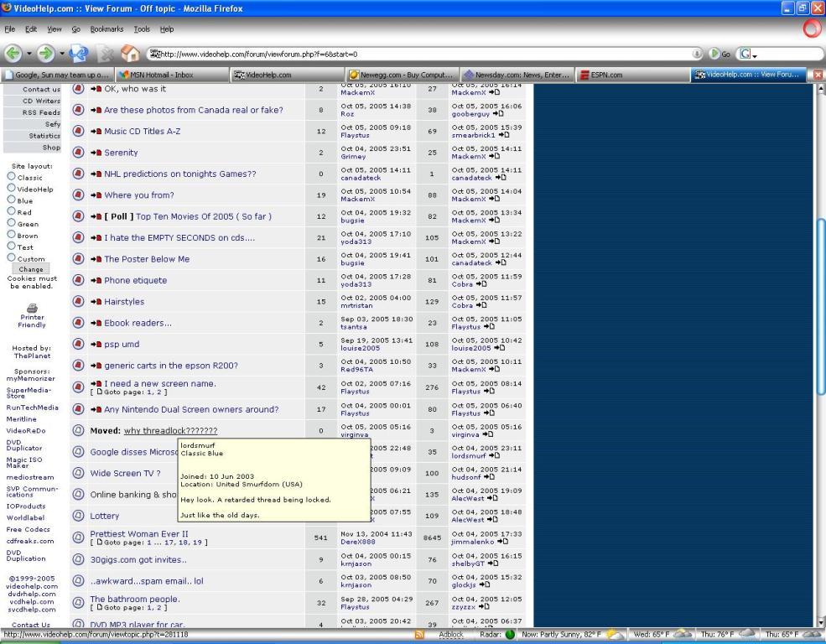Open thread Prettiest Woman Ever II
The image size is (826, 644).
tap(139, 533)
